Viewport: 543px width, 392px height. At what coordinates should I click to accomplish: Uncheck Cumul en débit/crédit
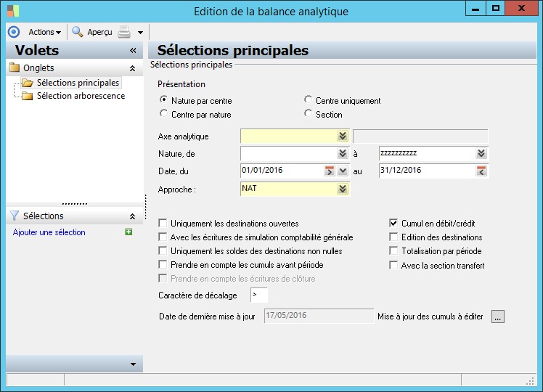(x=394, y=224)
